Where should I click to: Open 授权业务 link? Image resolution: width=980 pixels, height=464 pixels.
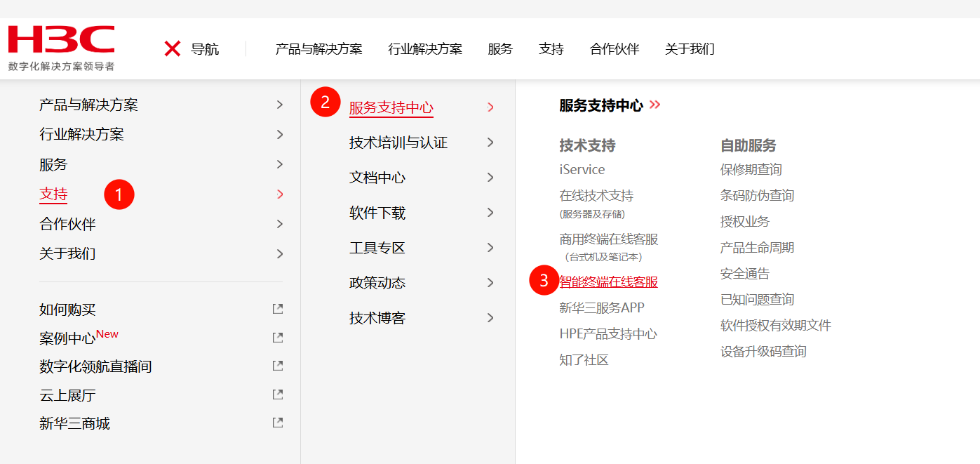coord(745,221)
